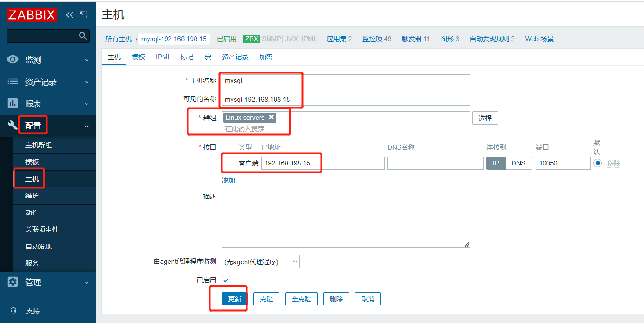Click the headset icon for 支持
The width and height of the screenshot is (644, 323).
pyautogui.click(x=14, y=311)
